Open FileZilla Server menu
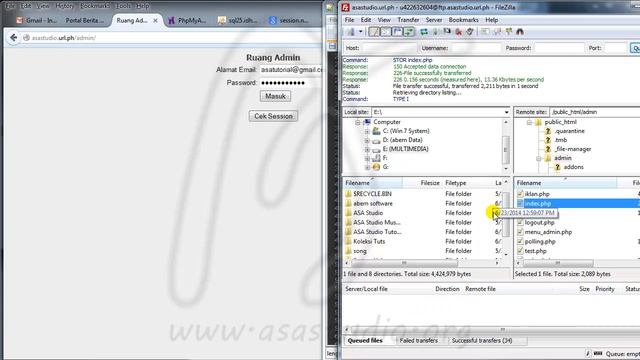Viewport: 640px width, 360px height. click(433, 20)
